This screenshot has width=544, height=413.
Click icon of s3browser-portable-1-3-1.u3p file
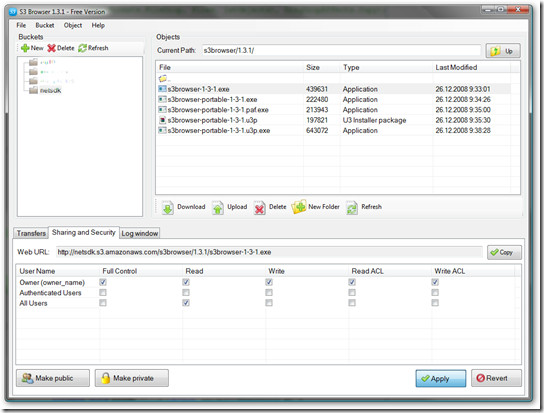coord(162,120)
